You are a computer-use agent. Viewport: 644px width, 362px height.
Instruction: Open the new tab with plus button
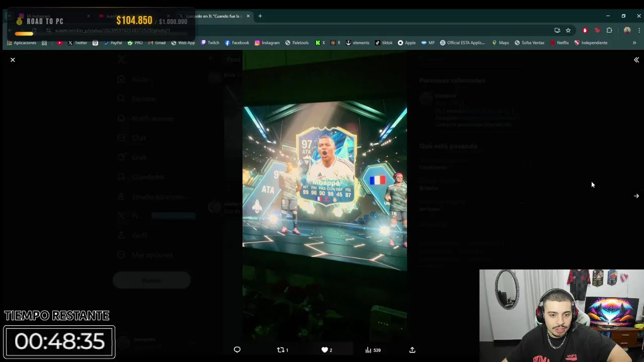click(260, 16)
